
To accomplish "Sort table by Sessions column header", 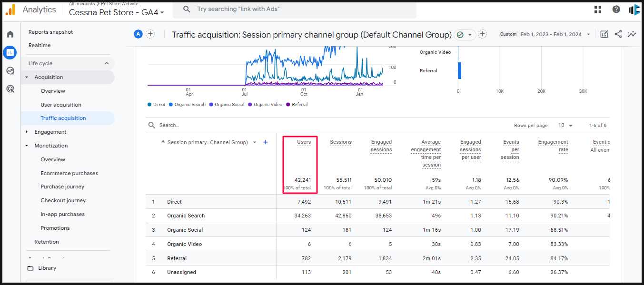I will tap(340, 142).
